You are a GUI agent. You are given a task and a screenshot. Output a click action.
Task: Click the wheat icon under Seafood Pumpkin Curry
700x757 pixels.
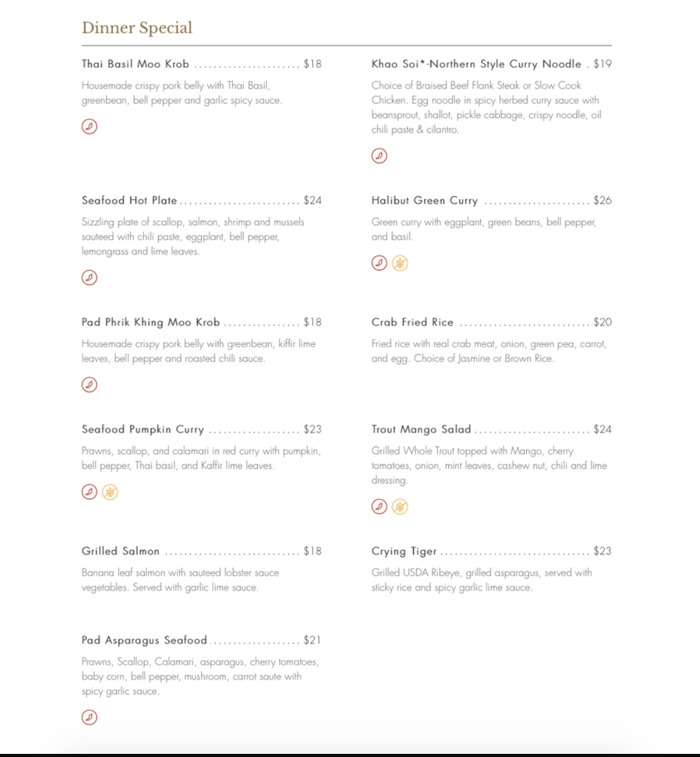tap(110, 492)
